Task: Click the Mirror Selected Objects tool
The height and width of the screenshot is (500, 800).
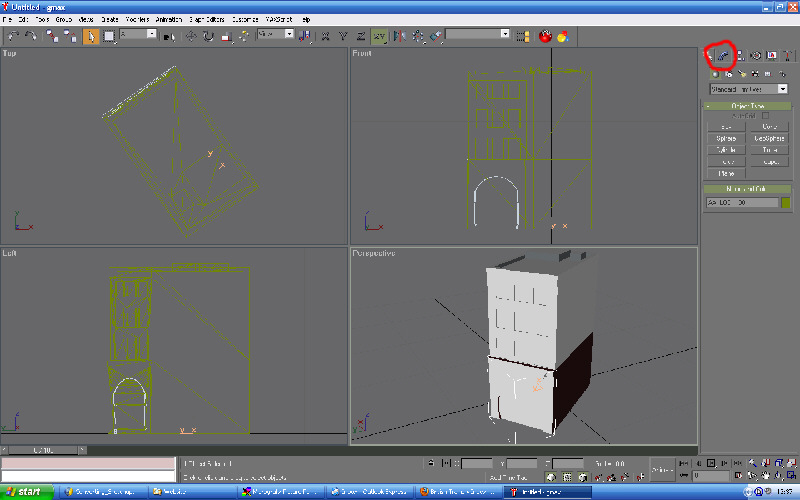Action: point(399,36)
